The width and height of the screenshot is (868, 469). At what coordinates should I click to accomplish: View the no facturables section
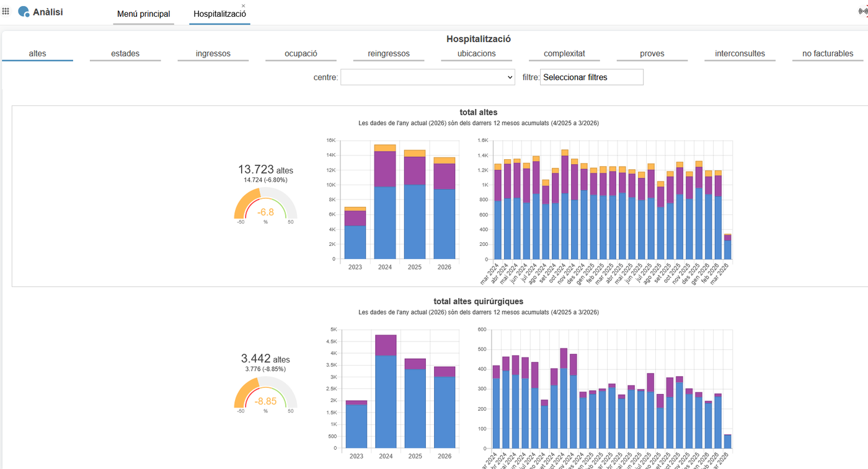pyautogui.click(x=828, y=54)
